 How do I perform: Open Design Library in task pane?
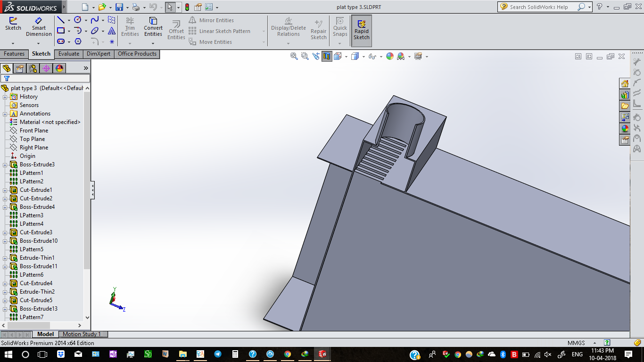click(x=625, y=95)
